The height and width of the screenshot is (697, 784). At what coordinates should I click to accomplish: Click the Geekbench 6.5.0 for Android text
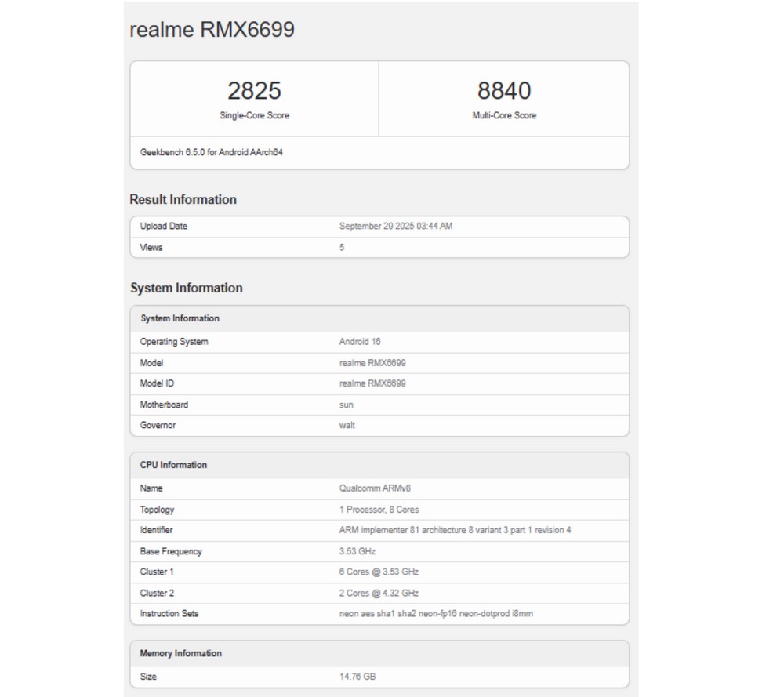tap(212, 152)
